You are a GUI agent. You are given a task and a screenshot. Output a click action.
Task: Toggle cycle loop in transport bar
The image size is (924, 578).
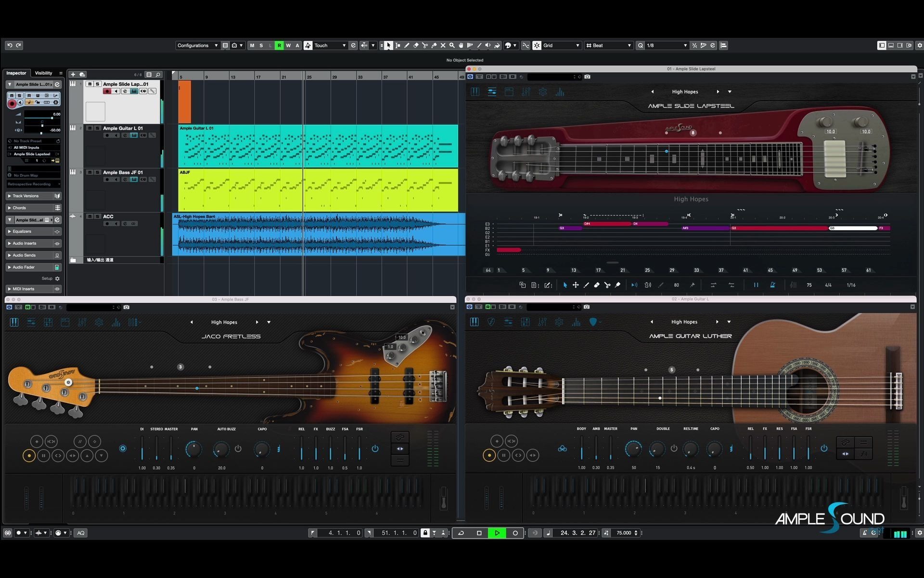point(461,533)
